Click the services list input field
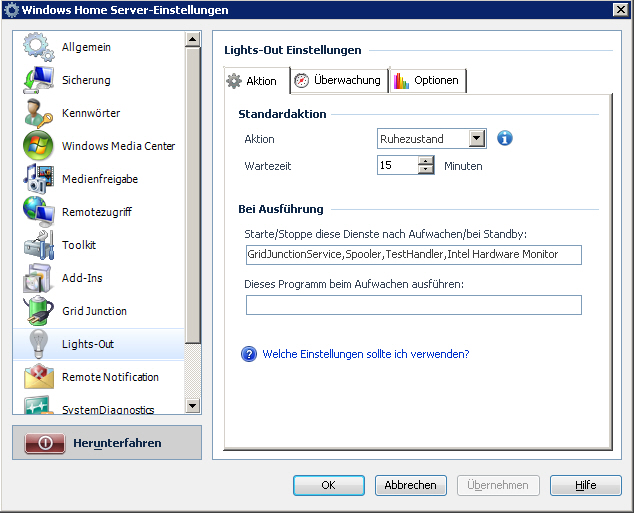This screenshot has height=513, width=634. pos(414,255)
